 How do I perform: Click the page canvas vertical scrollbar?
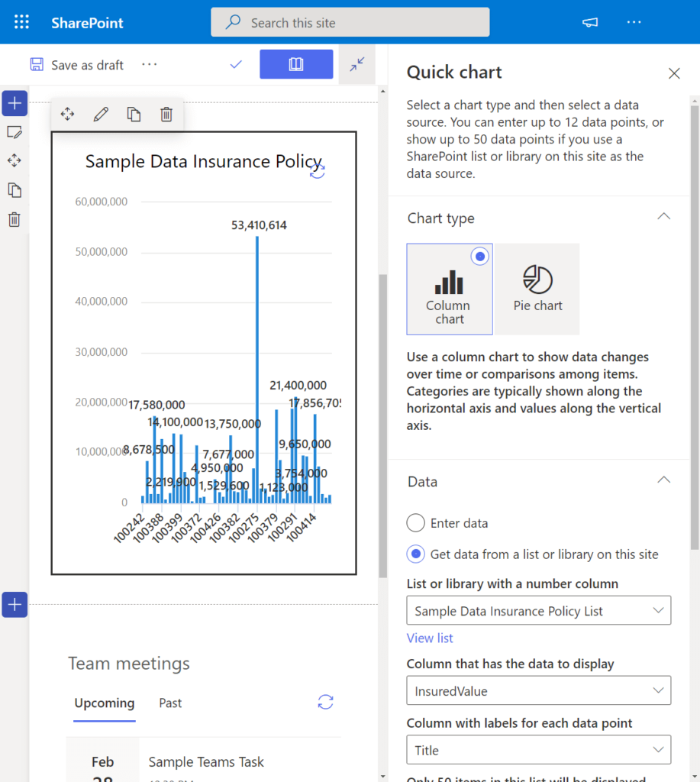tap(383, 426)
